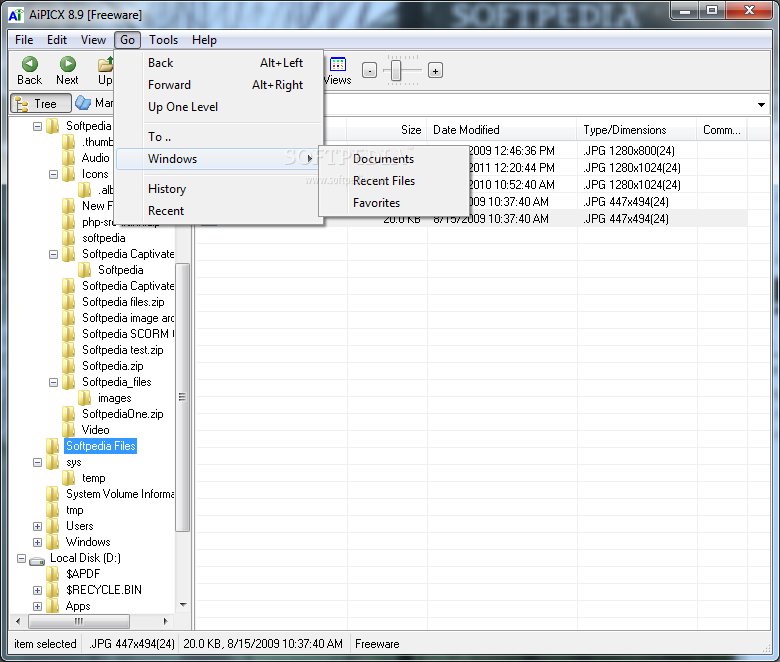Collapse the Softpedia folder tree node

pyautogui.click(x=37, y=126)
